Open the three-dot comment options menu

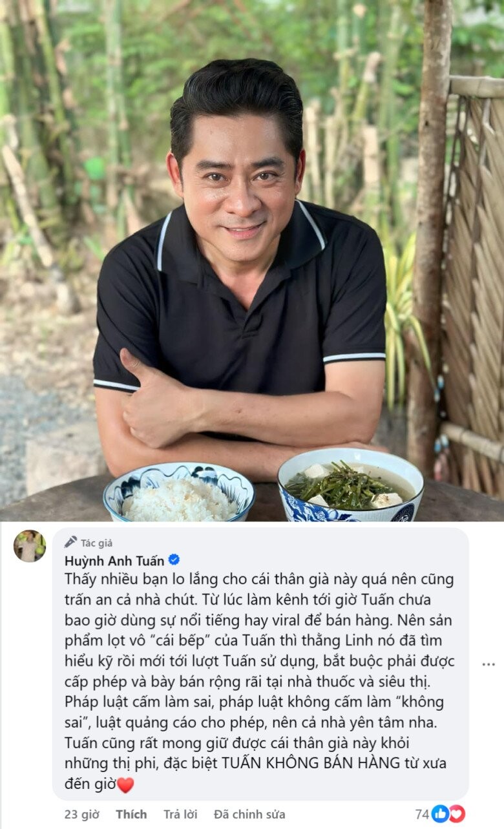click(x=488, y=664)
